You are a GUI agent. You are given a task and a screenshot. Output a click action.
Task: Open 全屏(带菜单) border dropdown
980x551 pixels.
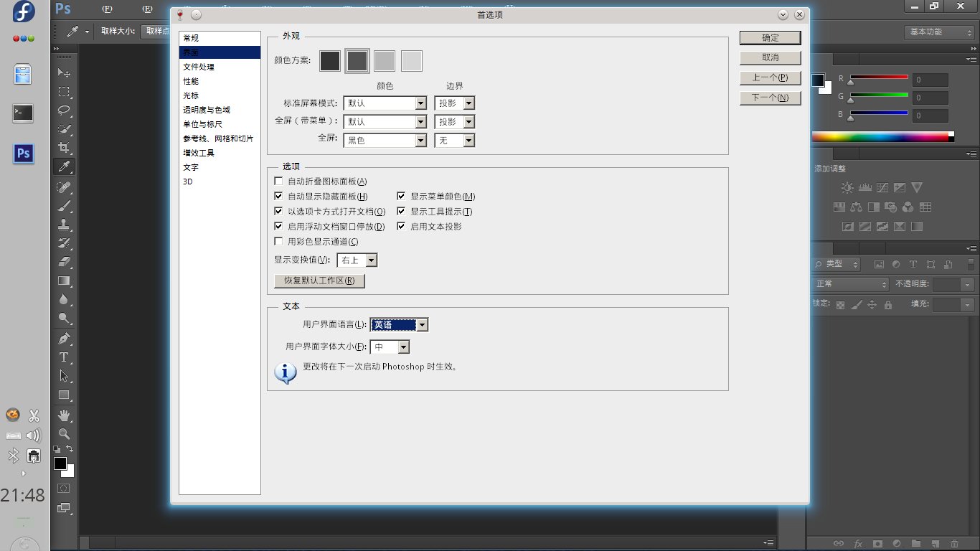[x=455, y=122]
